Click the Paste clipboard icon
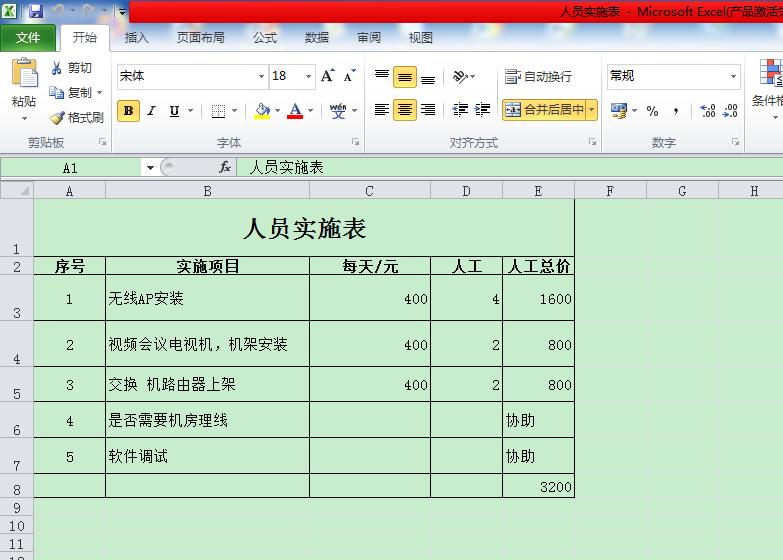 coord(24,73)
